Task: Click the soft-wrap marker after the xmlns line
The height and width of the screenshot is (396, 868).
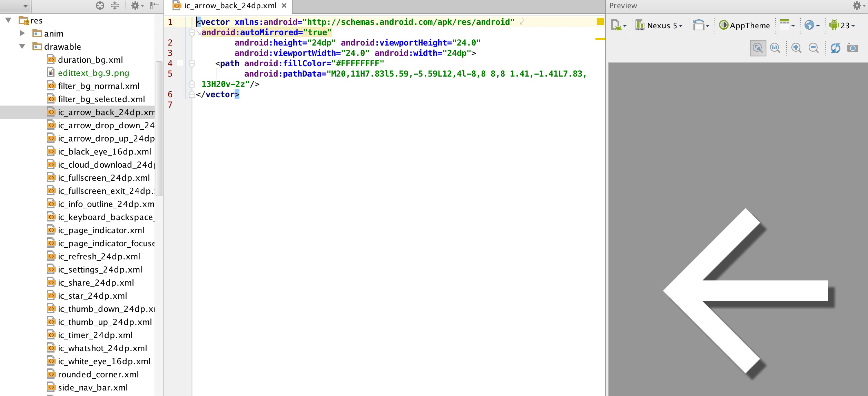Action: point(522,22)
